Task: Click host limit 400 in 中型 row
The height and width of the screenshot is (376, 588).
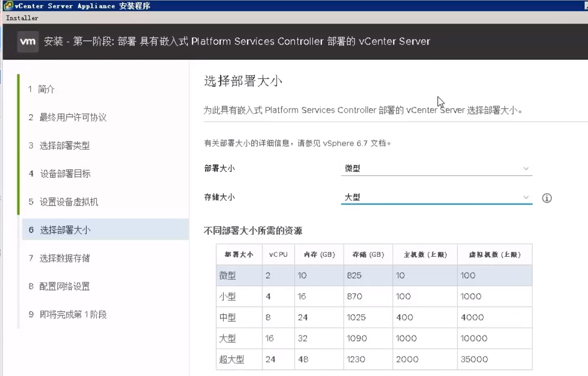Action: tap(405, 317)
